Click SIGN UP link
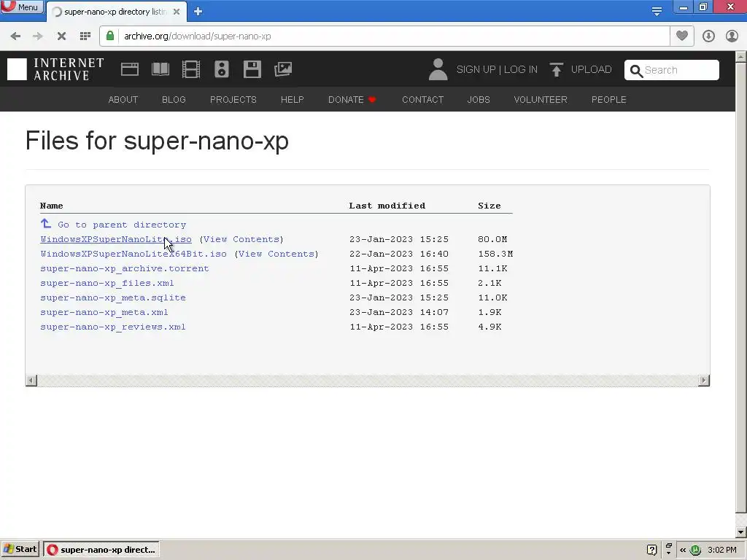747x560 pixels. pos(476,69)
